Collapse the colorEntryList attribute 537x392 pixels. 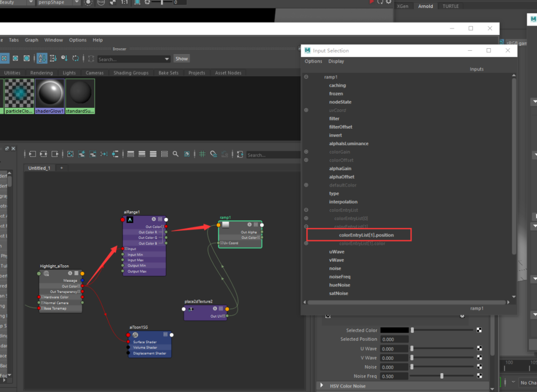coord(306,210)
